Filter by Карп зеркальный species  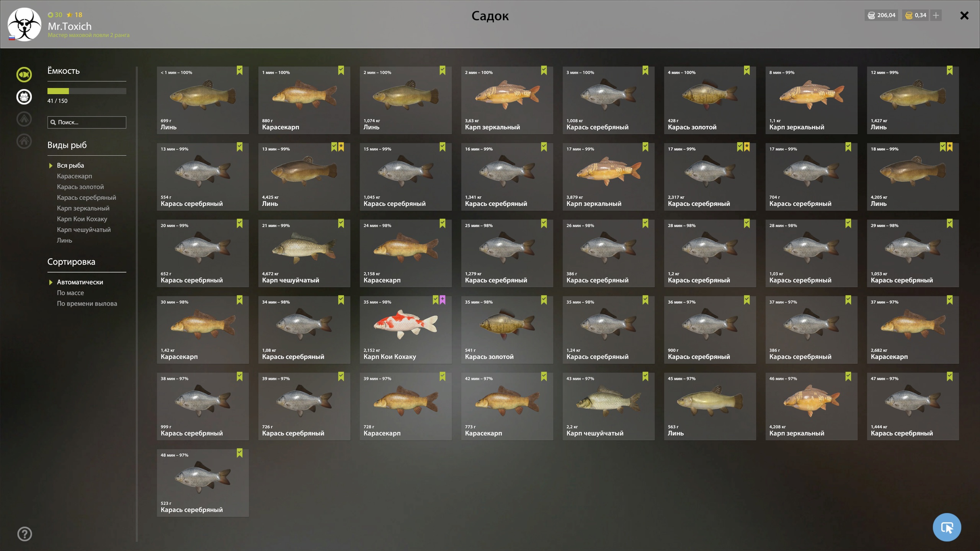[83, 208]
